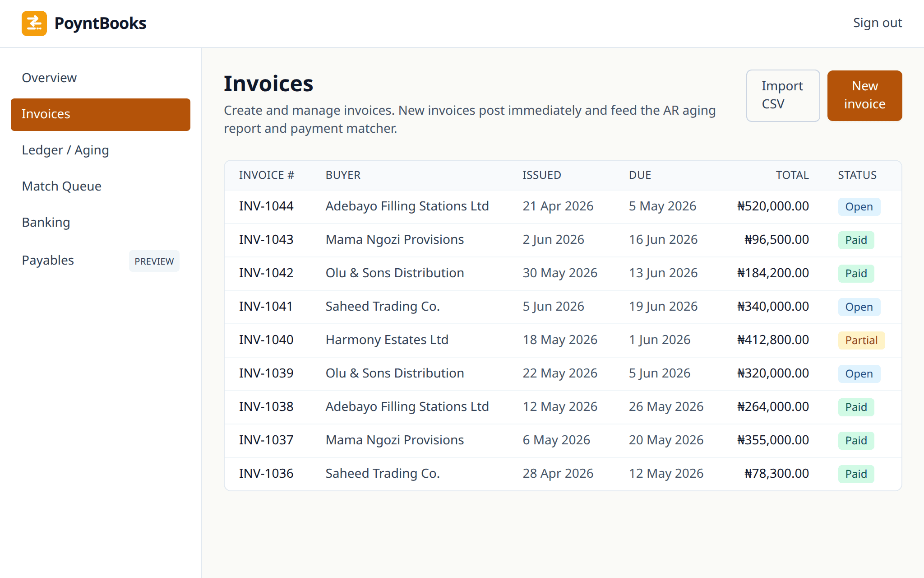This screenshot has width=924, height=578.
Task: Open invoice INV-1039
Action: pos(266,373)
